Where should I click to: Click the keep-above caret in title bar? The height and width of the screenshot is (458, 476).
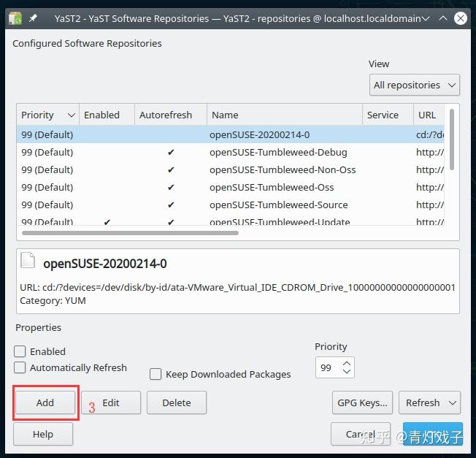click(443, 18)
